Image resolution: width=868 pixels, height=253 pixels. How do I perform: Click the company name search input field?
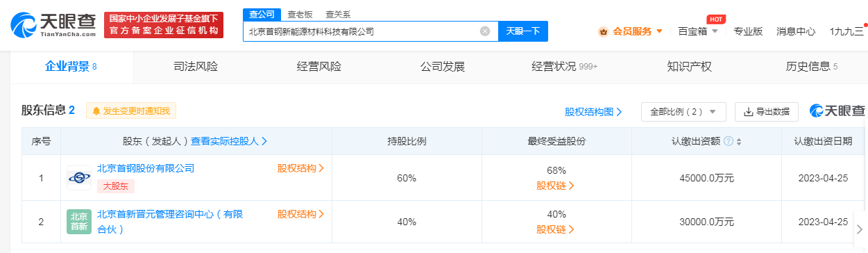click(361, 31)
